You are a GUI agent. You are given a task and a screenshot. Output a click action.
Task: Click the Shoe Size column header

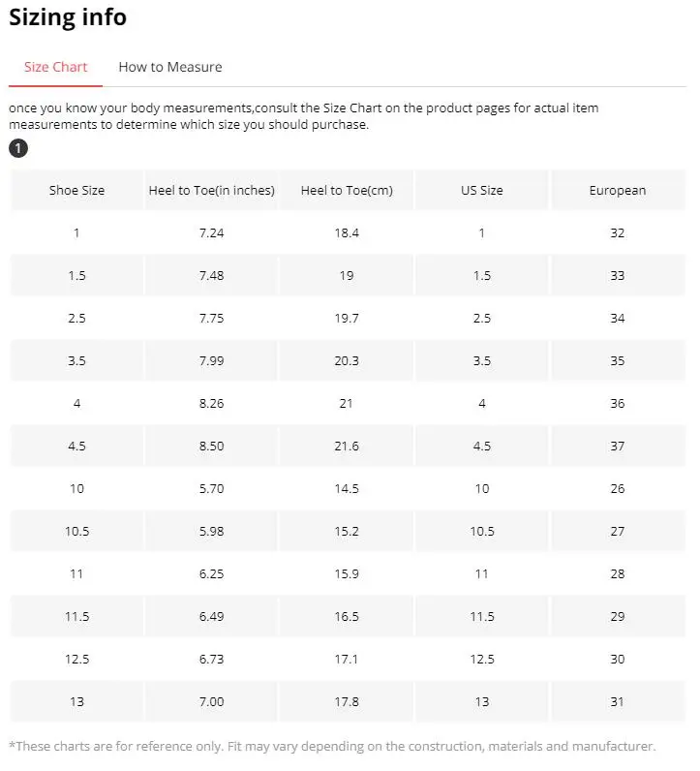point(76,190)
